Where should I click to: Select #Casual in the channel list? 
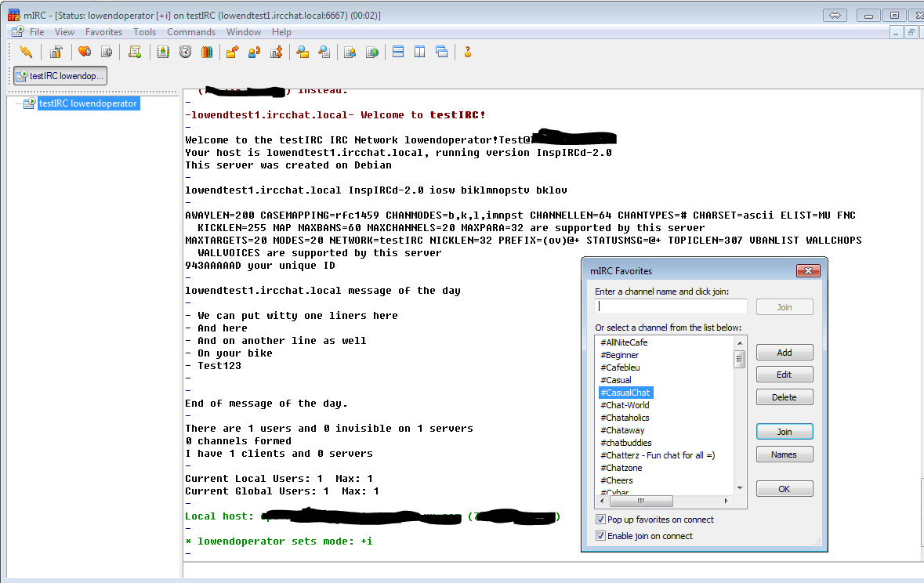point(616,380)
